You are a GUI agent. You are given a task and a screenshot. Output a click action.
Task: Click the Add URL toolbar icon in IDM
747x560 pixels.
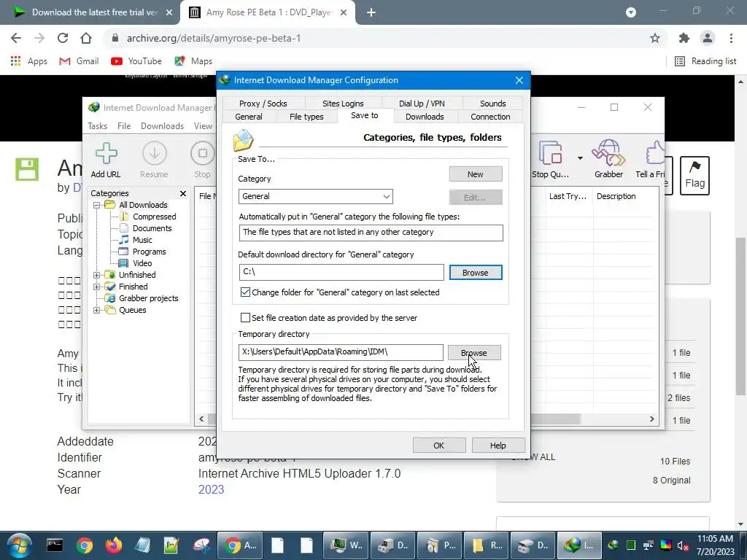click(x=106, y=160)
